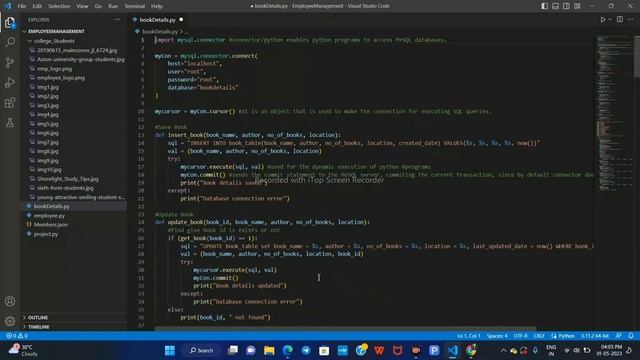
Task: Click errors and warnings count in status bar
Action: 17,336
